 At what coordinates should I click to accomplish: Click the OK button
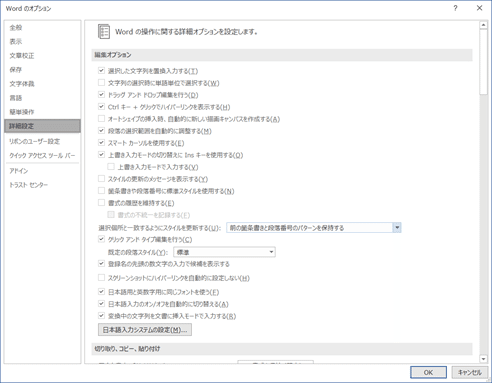coord(428,372)
